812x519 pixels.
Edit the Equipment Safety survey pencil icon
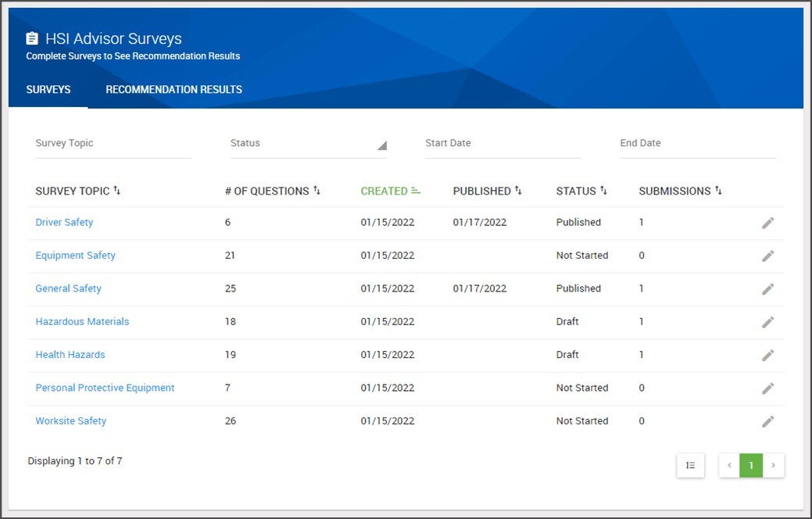[x=768, y=256]
